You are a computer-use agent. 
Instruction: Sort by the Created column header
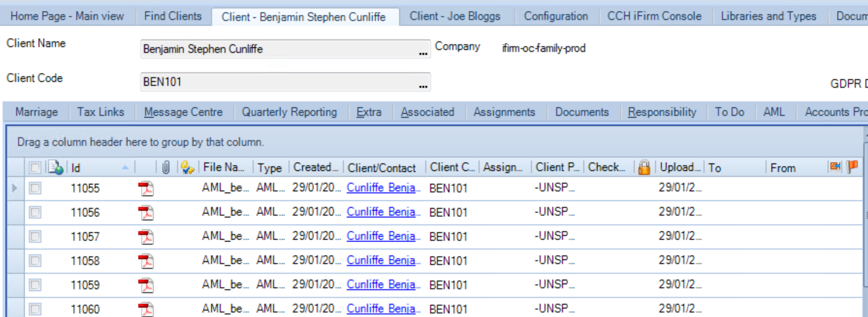(x=316, y=168)
